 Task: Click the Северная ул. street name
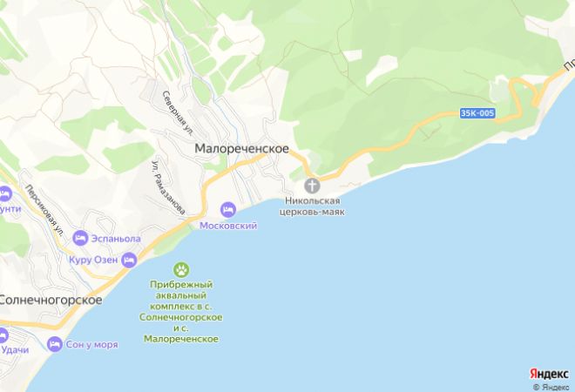point(178,113)
